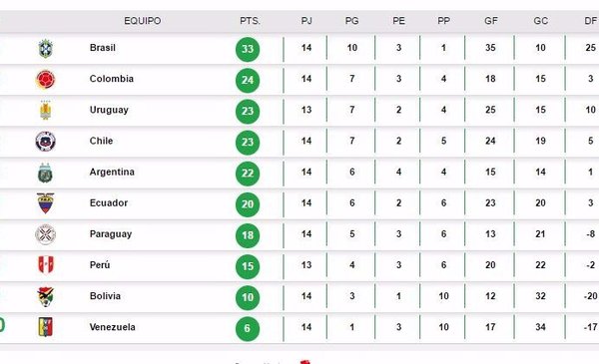Select the Ecuador team crest icon
The image size is (599, 364).
click(x=46, y=203)
